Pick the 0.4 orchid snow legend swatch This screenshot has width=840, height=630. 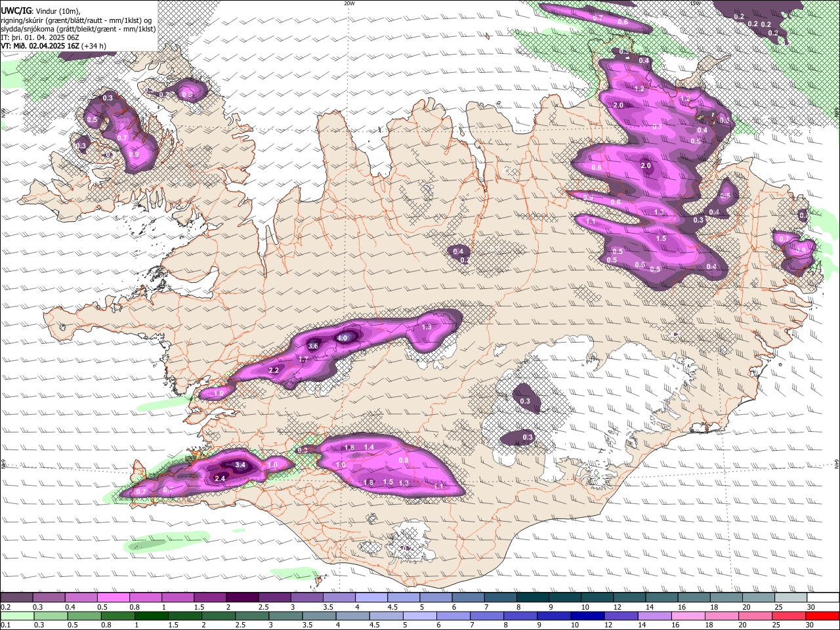click(x=81, y=597)
